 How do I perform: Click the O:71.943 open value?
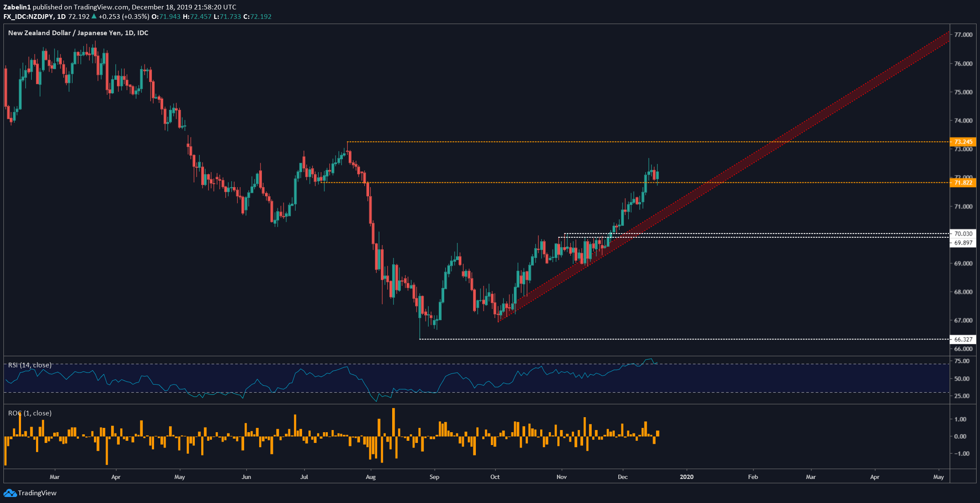tap(166, 17)
